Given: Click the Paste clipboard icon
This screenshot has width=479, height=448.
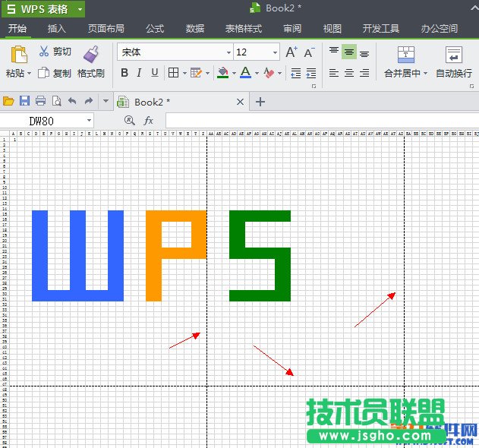Looking at the screenshot, I should (19, 55).
